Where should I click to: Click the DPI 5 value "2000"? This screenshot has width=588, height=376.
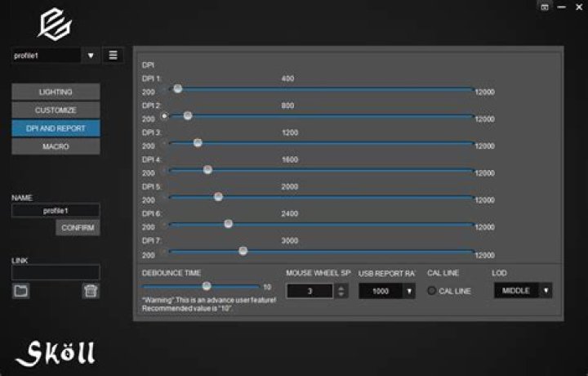pos(290,186)
